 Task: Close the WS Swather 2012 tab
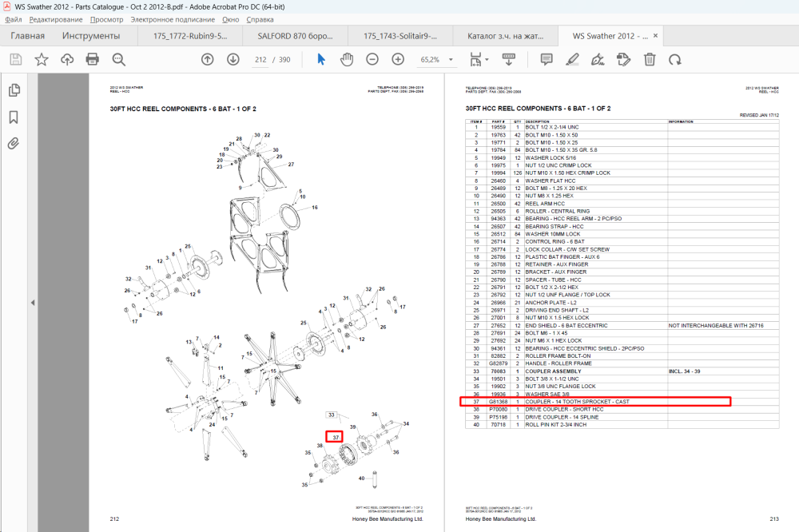click(x=655, y=36)
